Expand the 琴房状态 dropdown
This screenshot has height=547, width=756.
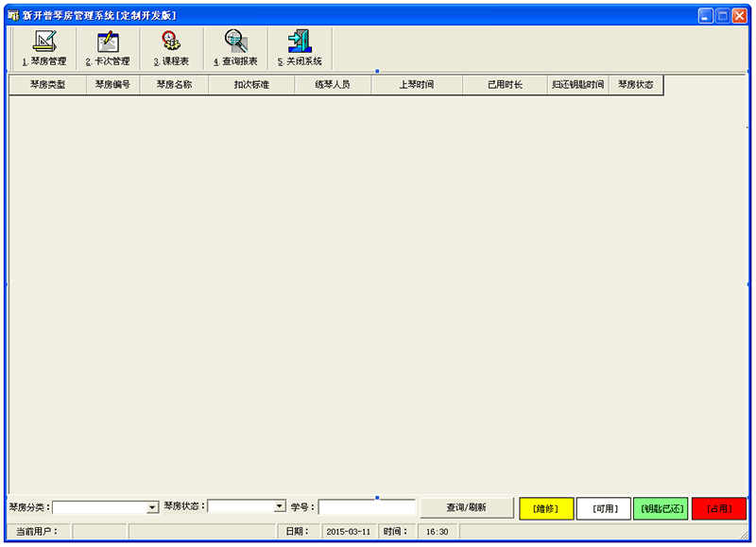pos(280,507)
